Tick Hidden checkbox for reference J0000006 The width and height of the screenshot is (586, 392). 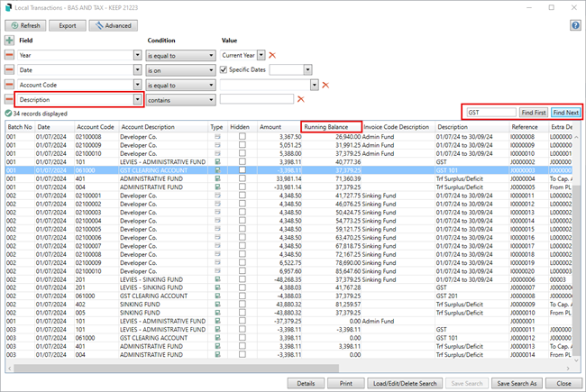(x=243, y=279)
